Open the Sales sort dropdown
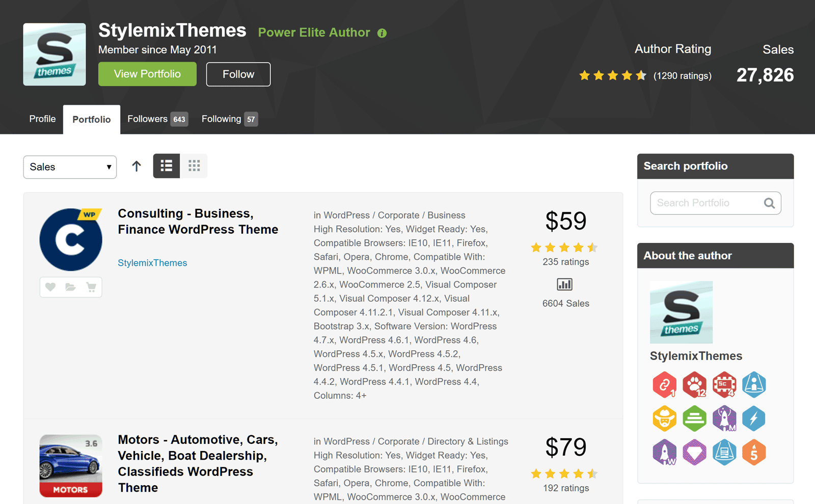This screenshot has height=504, width=815. coord(70,167)
